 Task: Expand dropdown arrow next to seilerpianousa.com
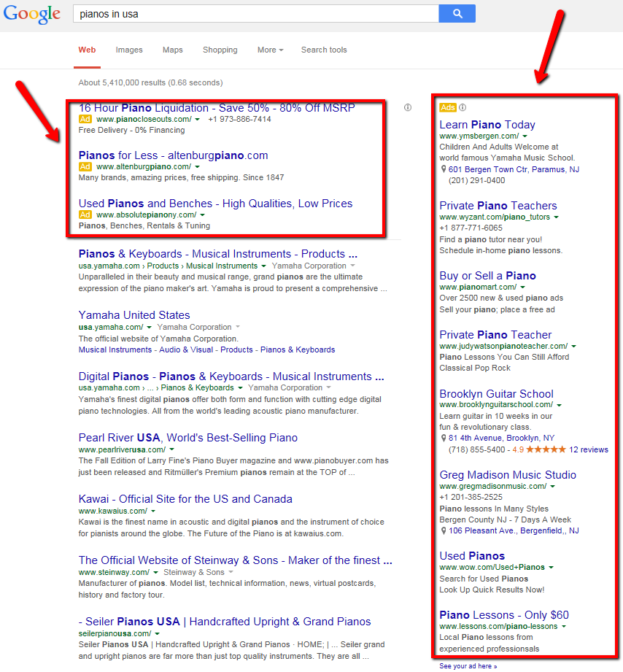[157, 634]
